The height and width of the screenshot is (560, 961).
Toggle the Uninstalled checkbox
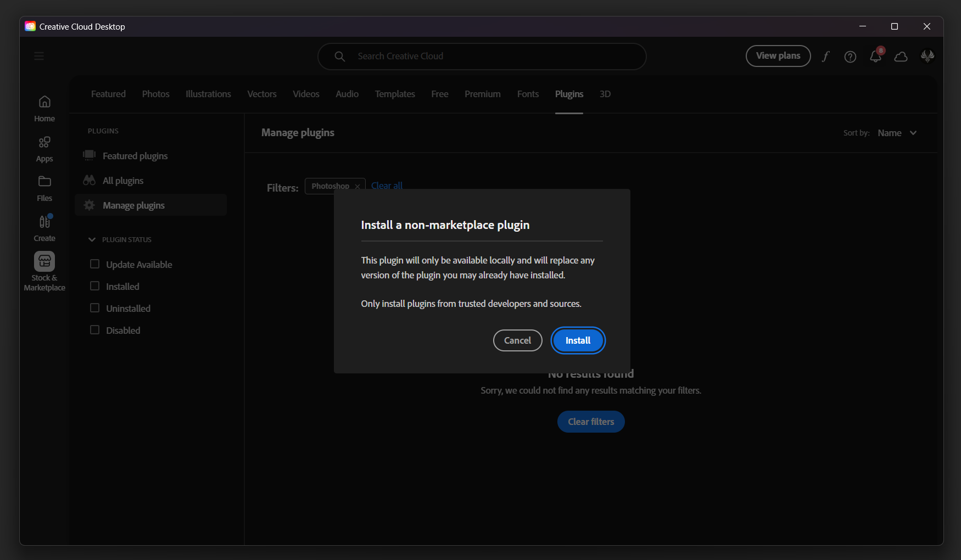(x=95, y=308)
